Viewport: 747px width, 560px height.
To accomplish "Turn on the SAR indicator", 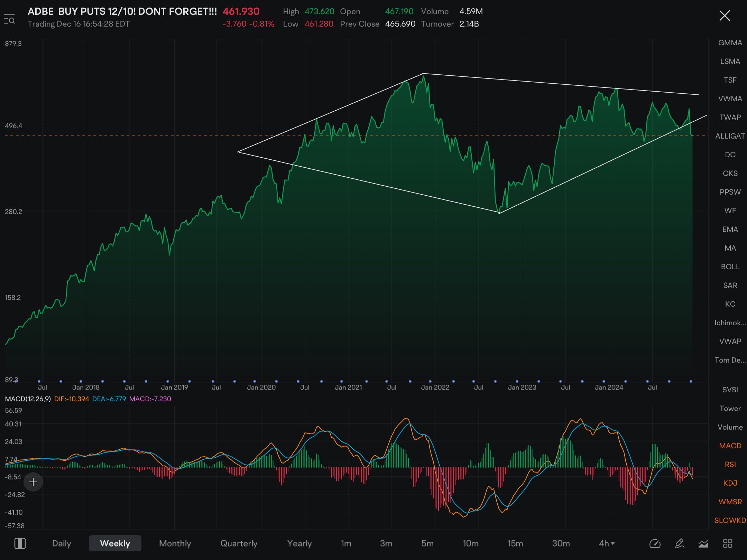I will click(x=730, y=286).
